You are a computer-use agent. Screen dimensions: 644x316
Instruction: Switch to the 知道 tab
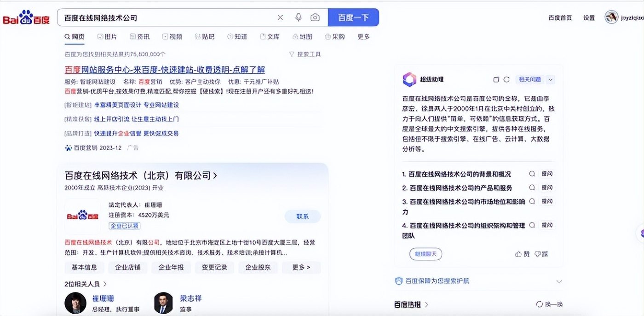click(x=237, y=37)
